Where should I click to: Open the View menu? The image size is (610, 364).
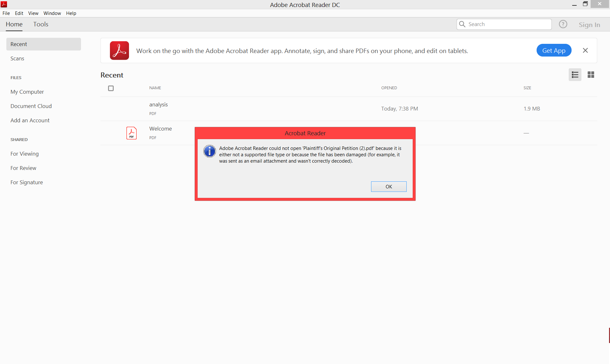[x=33, y=13]
